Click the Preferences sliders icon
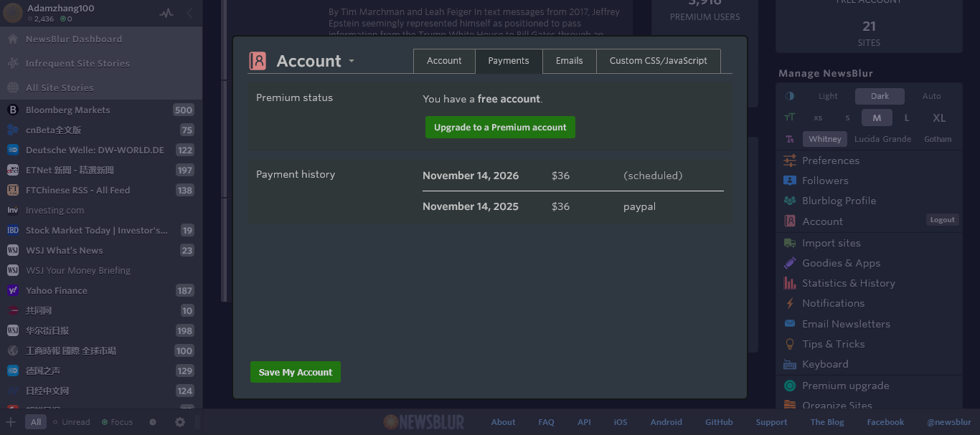This screenshot has height=435, width=980. coord(790,161)
